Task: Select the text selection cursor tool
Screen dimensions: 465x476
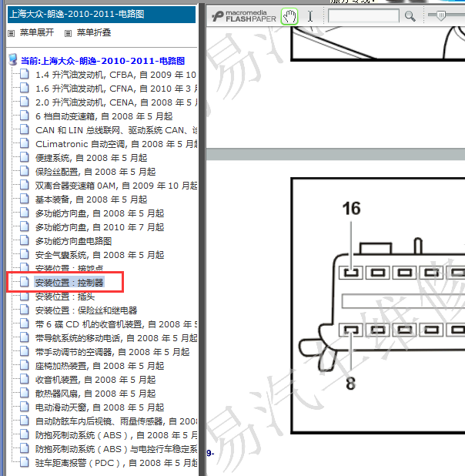Action: (x=310, y=16)
